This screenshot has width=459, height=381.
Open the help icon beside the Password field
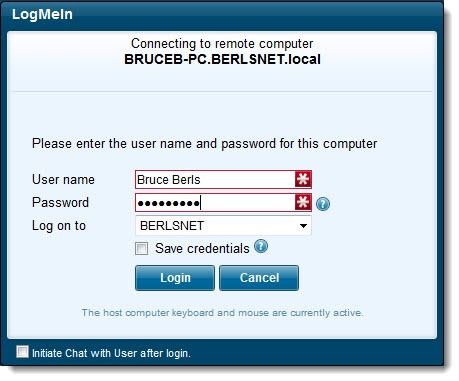coord(323,204)
